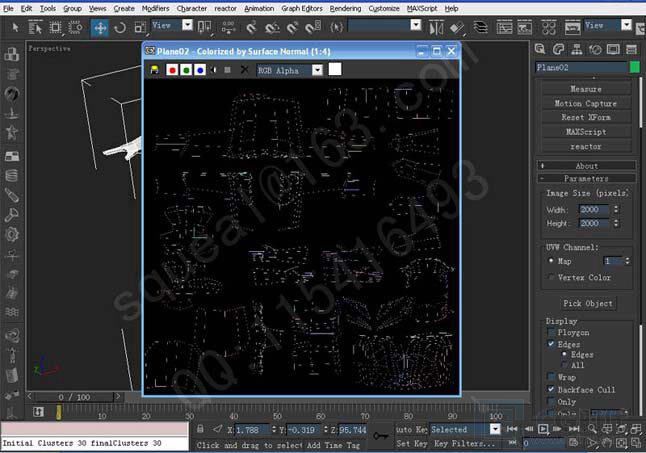
Task: Open the Selected key filter dropdown
Action: click(495, 429)
